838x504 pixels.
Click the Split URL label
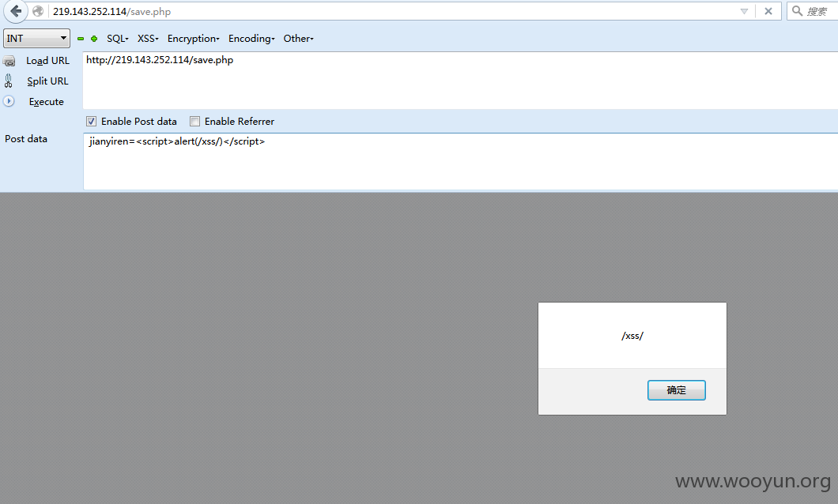pos(47,81)
